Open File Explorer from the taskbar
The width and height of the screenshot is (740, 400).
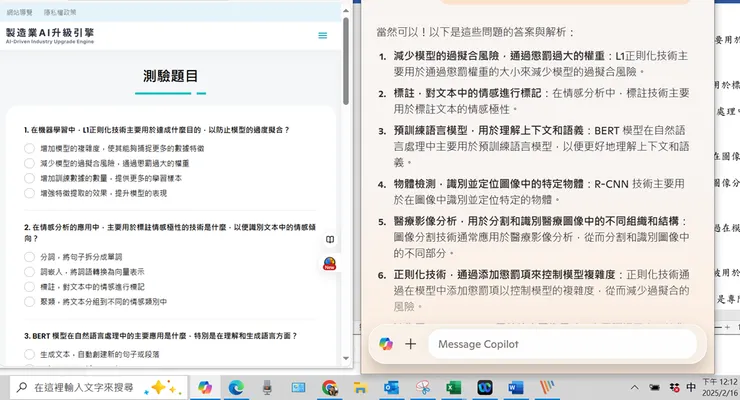pos(361,388)
